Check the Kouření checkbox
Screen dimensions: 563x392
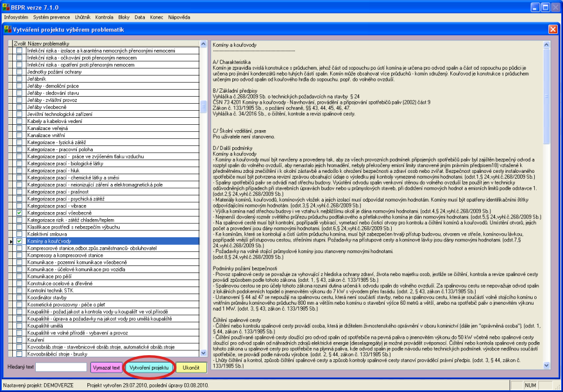pyautogui.click(x=19, y=340)
